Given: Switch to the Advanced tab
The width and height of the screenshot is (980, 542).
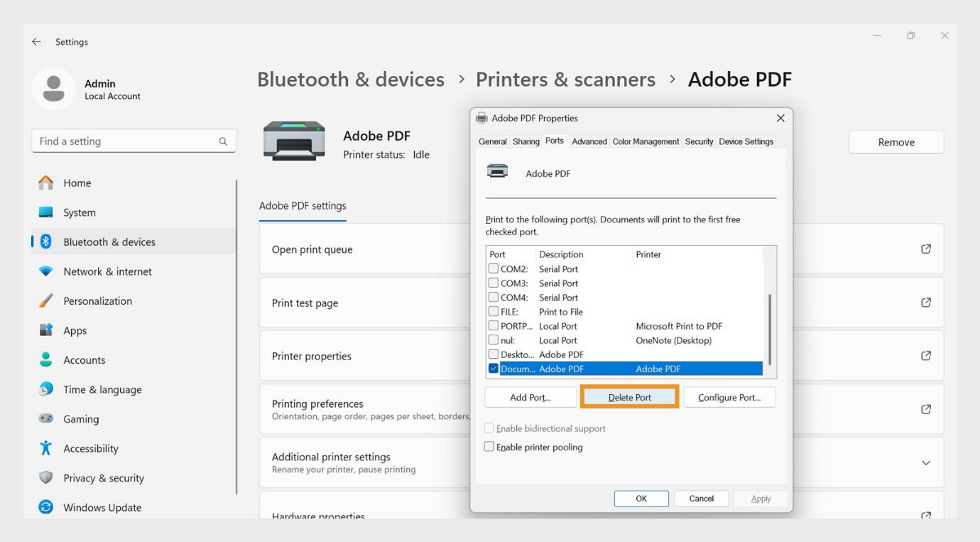Looking at the screenshot, I should coord(589,141).
